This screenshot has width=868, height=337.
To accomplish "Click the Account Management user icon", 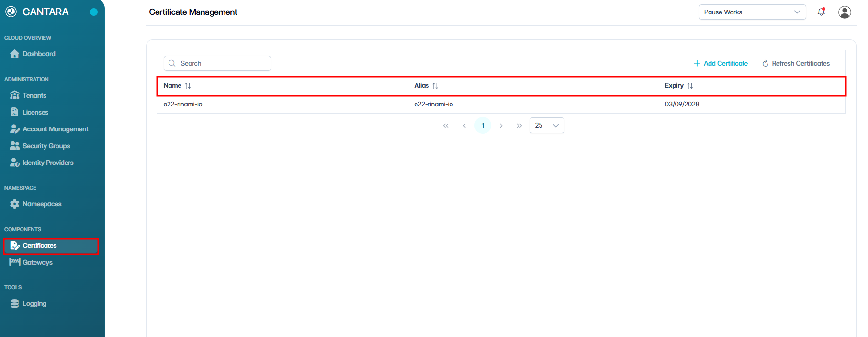I will click(x=15, y=129).
